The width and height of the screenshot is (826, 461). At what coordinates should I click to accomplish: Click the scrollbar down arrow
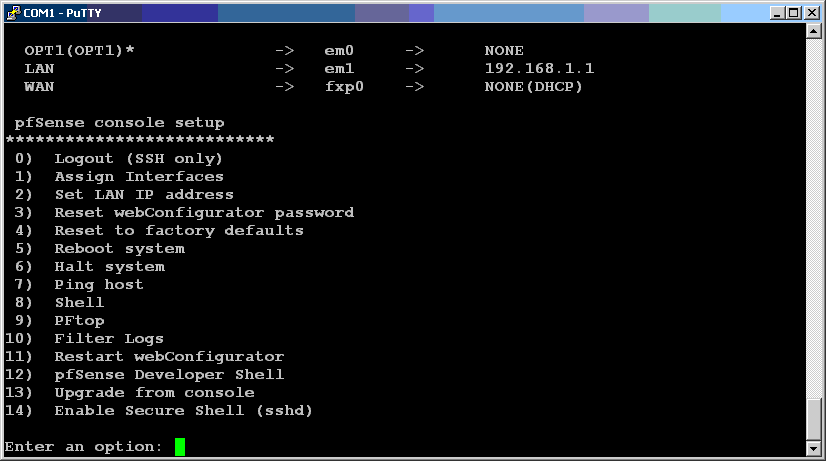pos(813,448)
